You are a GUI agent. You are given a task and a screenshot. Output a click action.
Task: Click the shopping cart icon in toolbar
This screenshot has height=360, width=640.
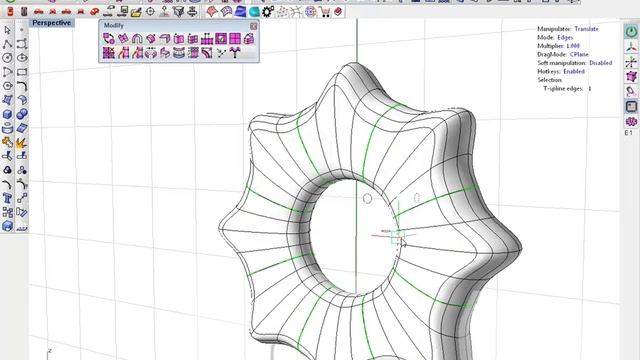point(325,12)
